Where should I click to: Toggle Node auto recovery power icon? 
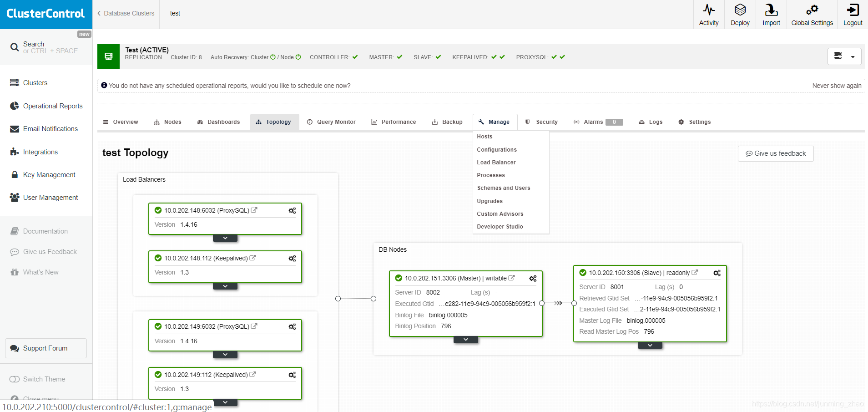[x=298, y=57]
